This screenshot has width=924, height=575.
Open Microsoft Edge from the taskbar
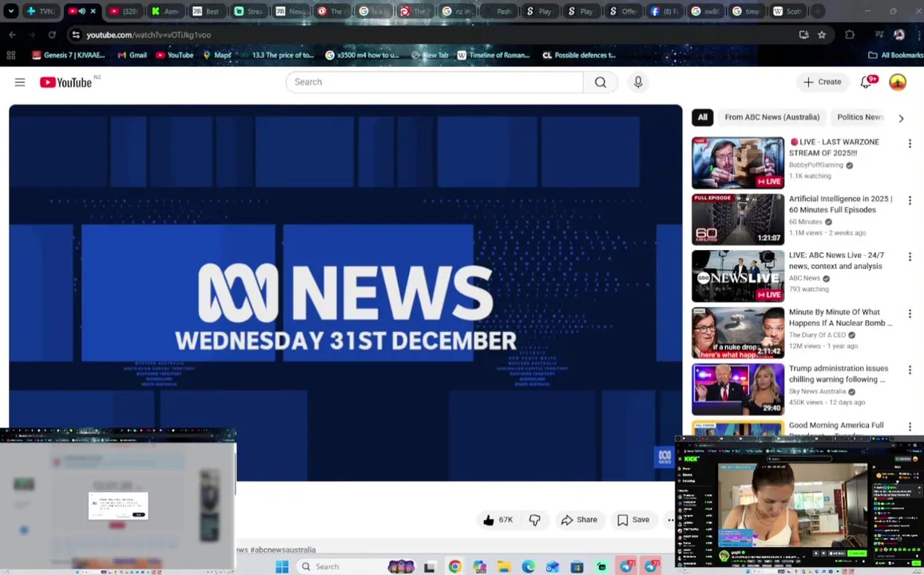click(x=528, y=566)
